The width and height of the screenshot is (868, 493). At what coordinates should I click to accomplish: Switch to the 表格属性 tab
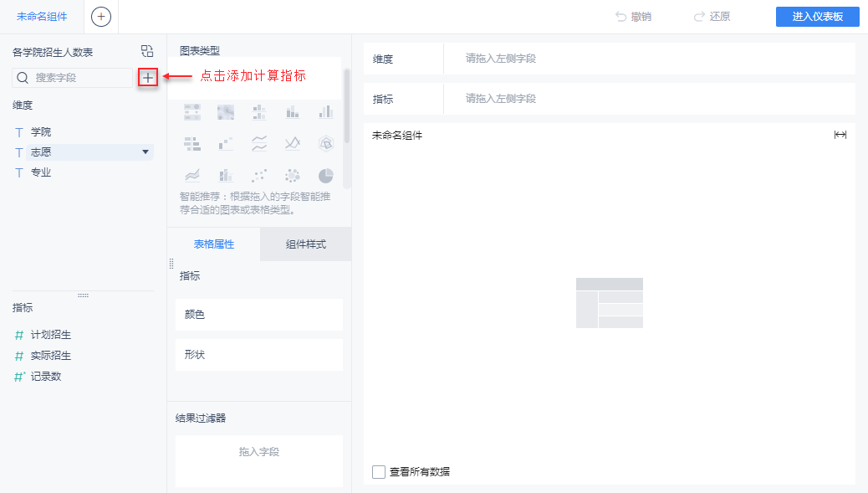point(214,244)
